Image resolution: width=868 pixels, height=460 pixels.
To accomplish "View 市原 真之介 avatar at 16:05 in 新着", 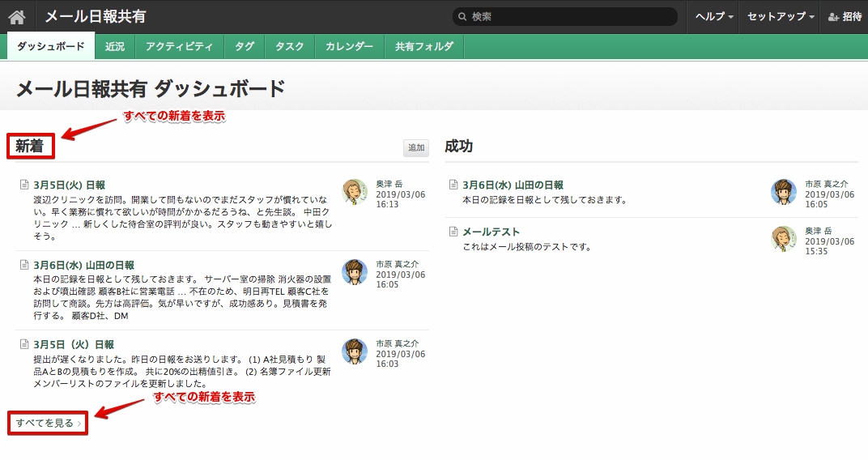I will tap(355, 272).
